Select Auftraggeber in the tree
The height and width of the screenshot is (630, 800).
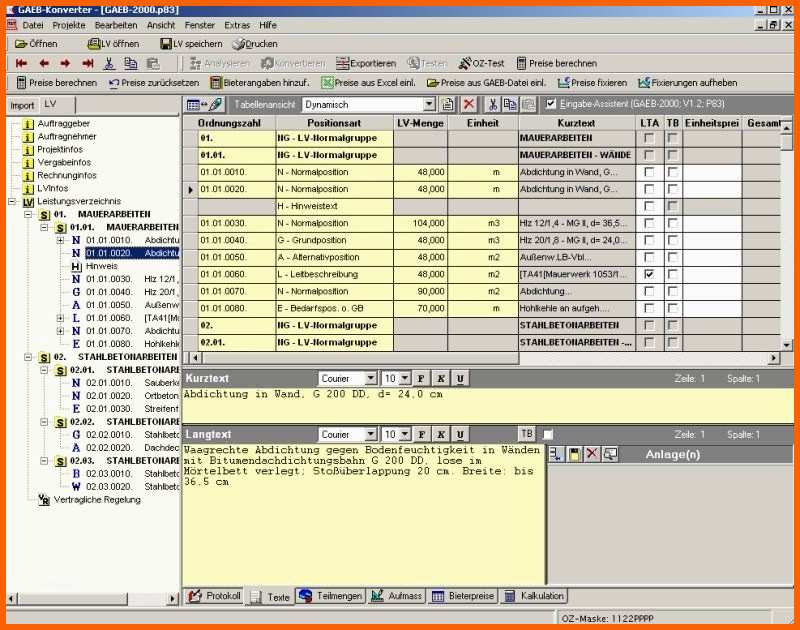63,123
